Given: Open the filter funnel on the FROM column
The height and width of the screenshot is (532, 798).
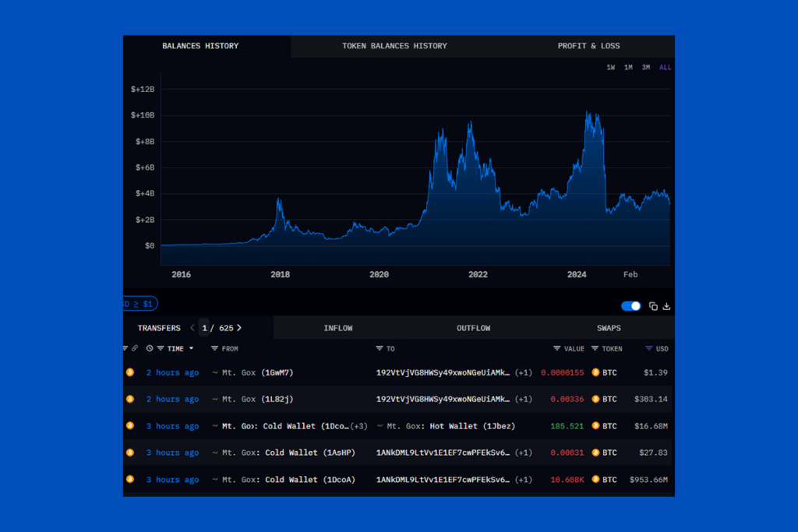Looking at the screenshot, I should [x=214, y=349].
